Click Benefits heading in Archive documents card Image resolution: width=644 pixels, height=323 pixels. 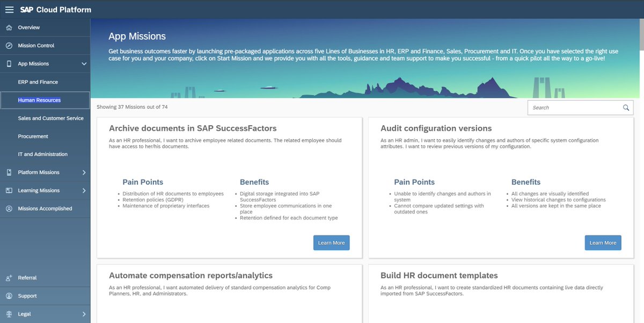pos(254,182)
